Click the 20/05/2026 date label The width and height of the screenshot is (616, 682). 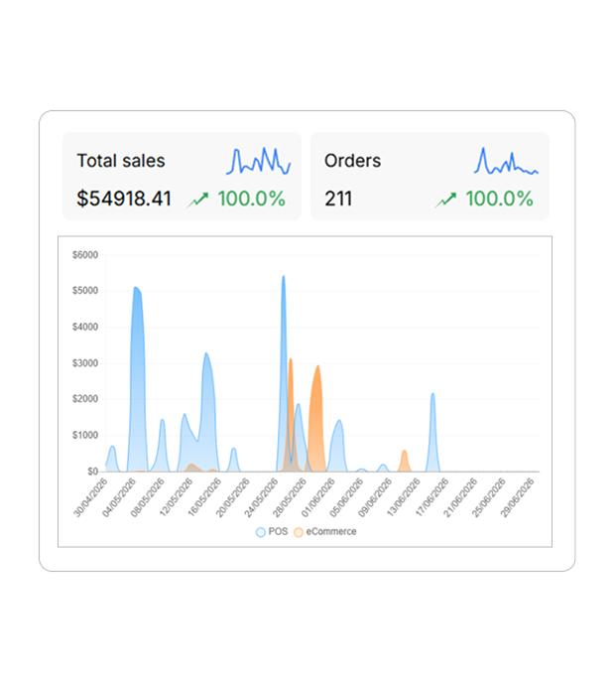pyautogui.click(x=233, y=497)
